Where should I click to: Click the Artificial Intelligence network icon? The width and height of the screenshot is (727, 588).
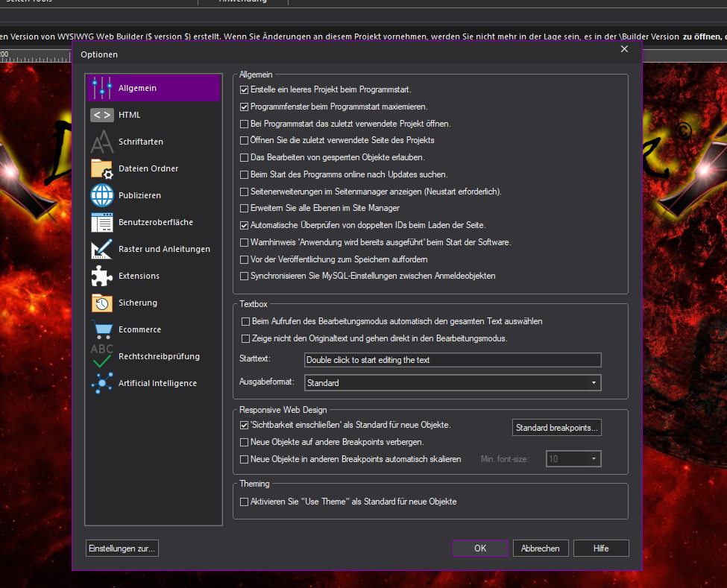102,383
